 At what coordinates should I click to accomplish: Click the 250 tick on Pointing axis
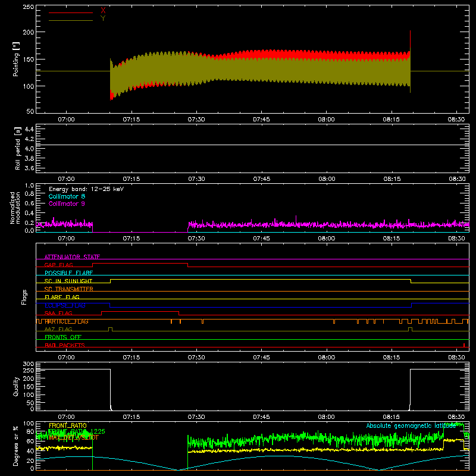29,7
